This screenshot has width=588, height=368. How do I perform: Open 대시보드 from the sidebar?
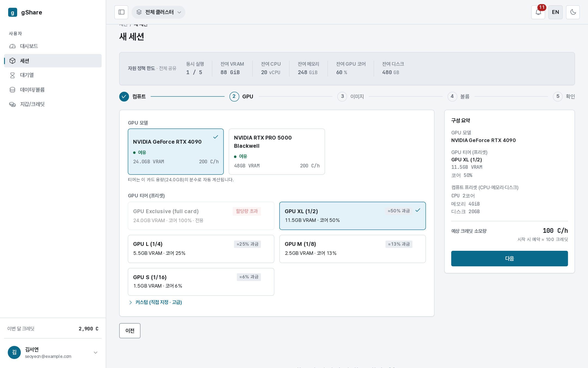coord(53,46)
